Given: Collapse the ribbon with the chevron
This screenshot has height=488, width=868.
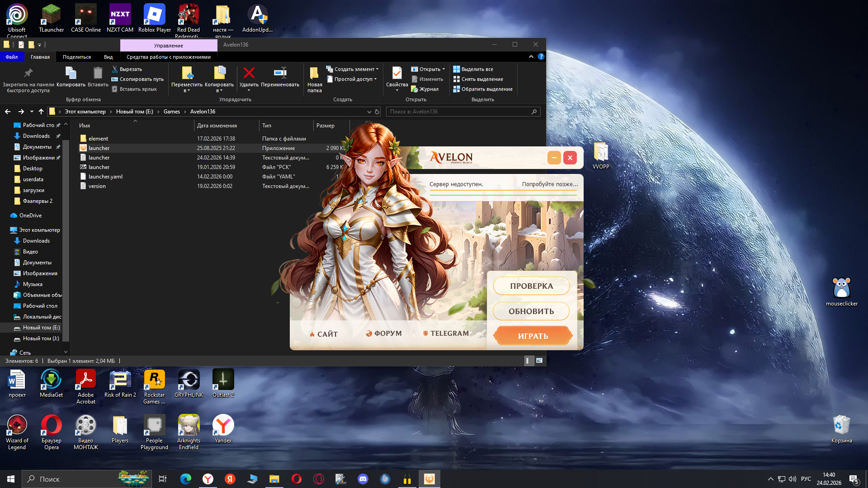Looking at the screenshot, I should coord(531,57).
